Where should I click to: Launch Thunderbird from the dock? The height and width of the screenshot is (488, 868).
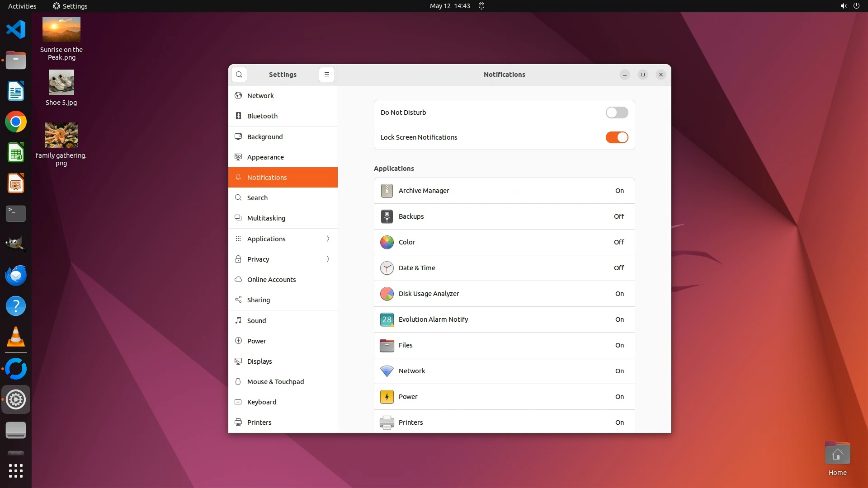pos(16,275)
